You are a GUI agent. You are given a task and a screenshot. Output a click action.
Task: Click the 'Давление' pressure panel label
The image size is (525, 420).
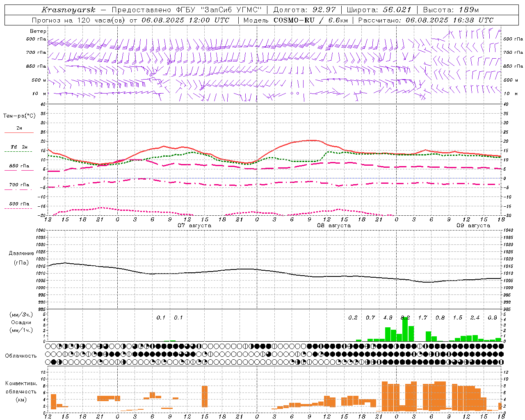(x=21, y=253)
